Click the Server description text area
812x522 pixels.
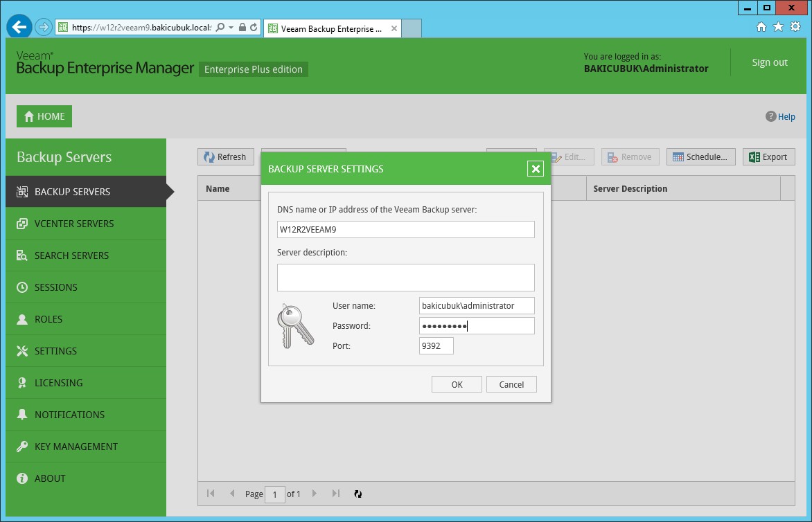(x=405, y=278)
